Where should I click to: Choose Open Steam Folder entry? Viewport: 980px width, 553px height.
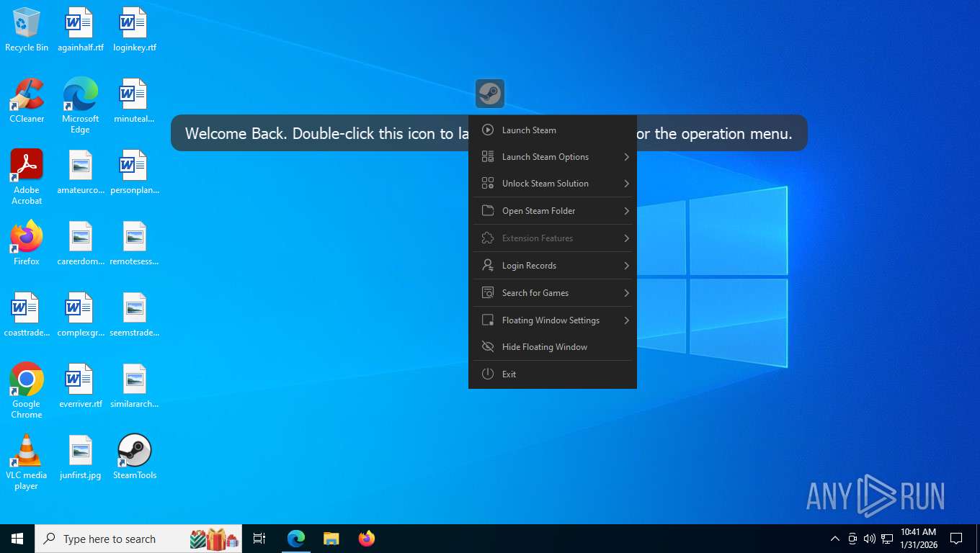click(553, 211)
